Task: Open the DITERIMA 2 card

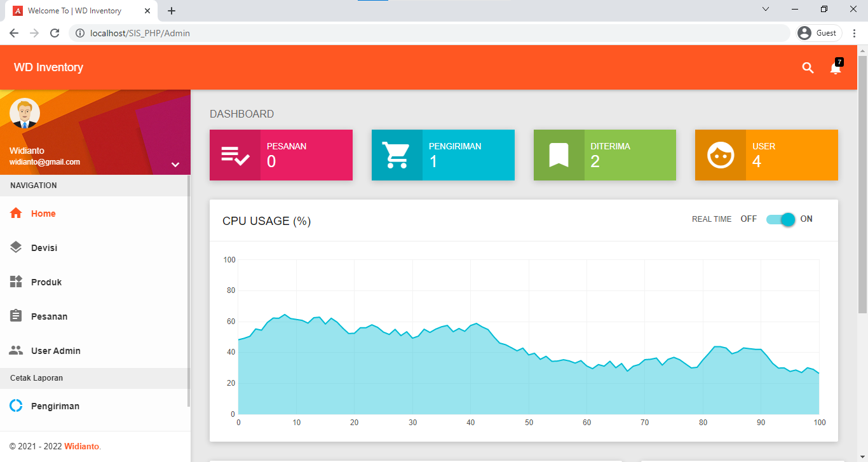Action: click(x=605, y=155)
